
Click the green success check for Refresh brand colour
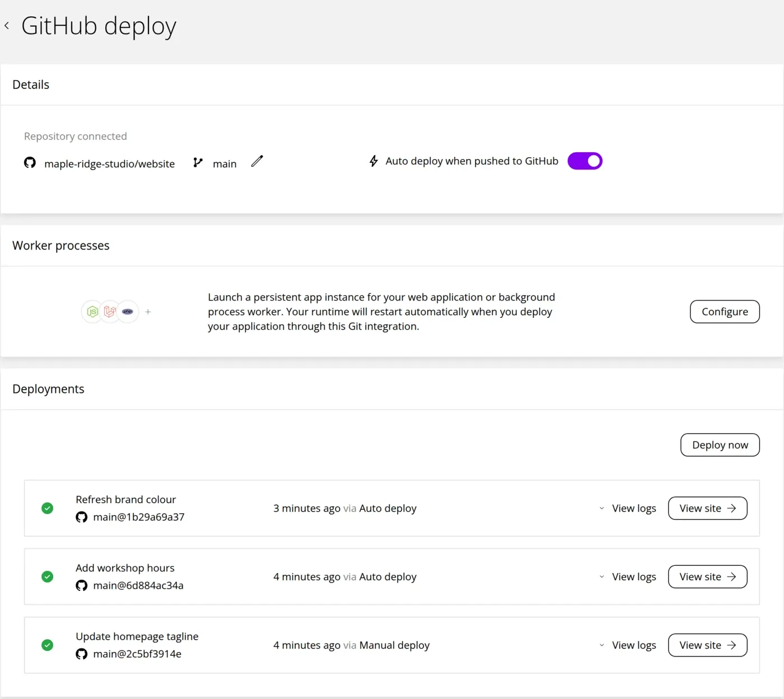point(48,508)
